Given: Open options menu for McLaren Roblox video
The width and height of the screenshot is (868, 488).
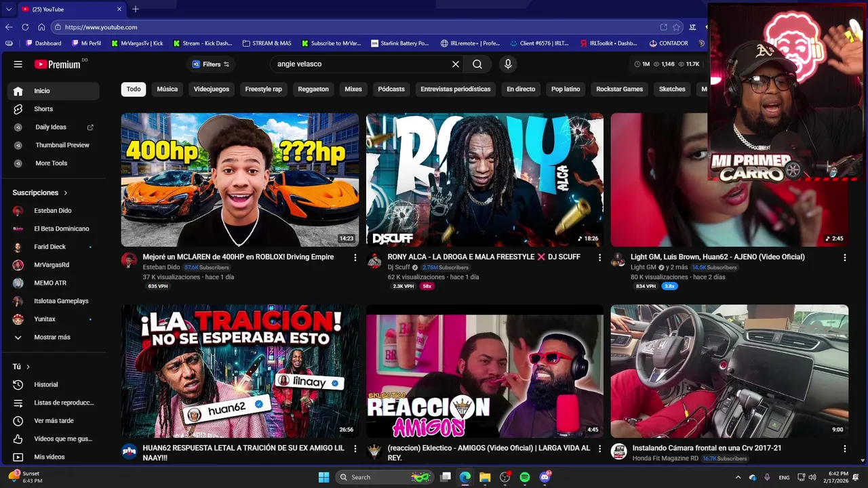Looking at the screenshot, I should [355, 258].
